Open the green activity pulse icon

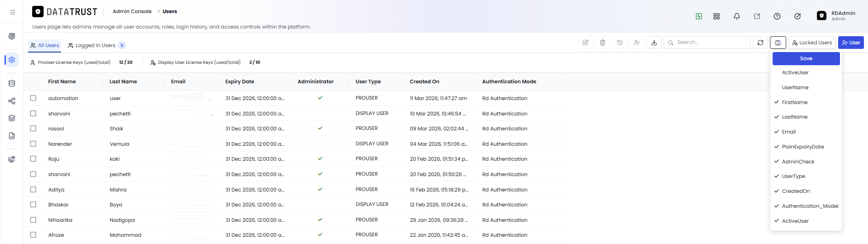[x=699, y=16]
